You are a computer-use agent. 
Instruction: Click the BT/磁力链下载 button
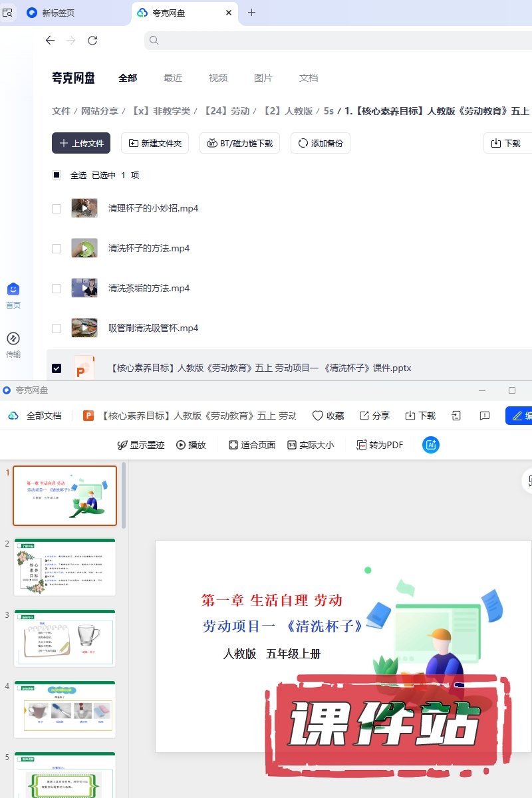pos(239,143)
